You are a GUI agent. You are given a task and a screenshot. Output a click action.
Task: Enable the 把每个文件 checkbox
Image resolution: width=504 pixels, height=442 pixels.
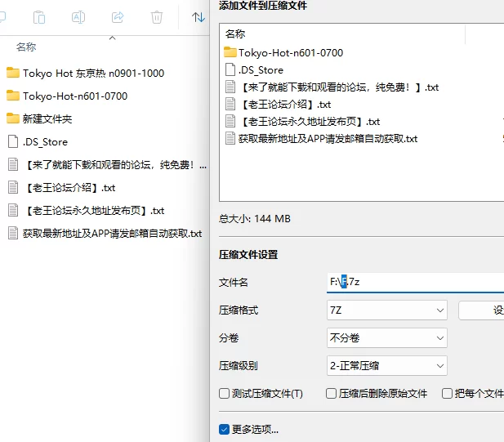pyautogui.click(x=447, y=394)
